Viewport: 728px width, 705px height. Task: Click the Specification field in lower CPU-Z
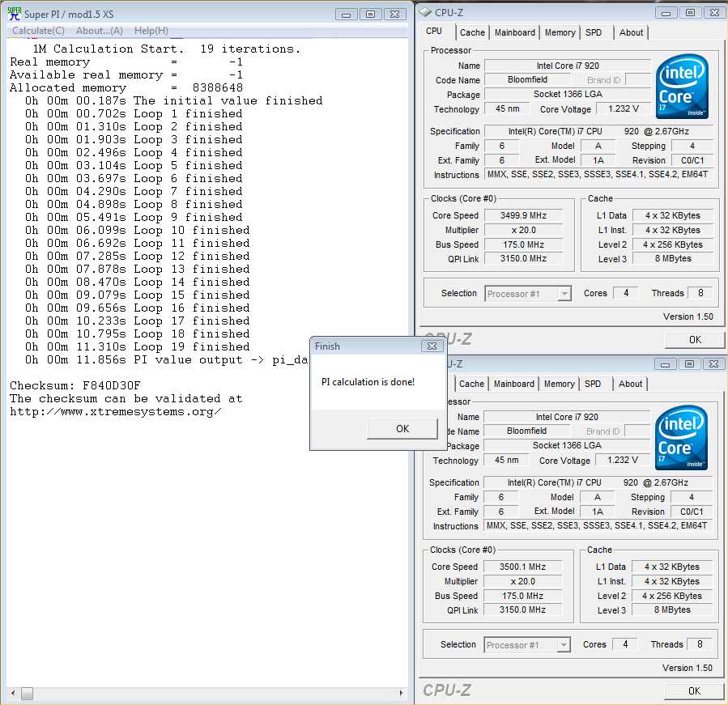point(597,482)
